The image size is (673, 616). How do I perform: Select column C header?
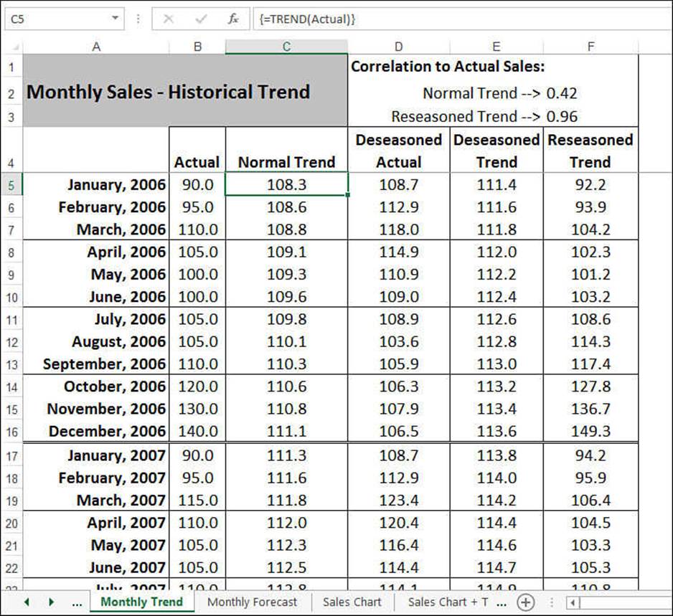coord(286,47)
